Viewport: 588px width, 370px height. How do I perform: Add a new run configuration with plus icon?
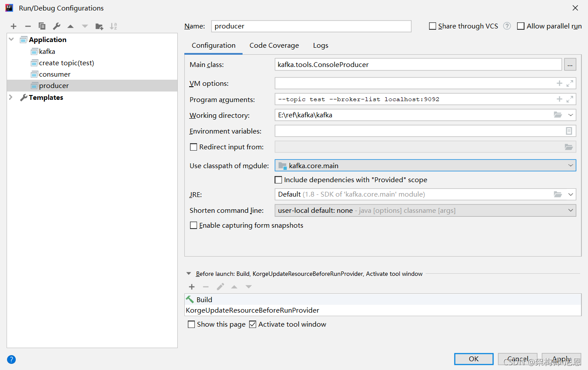[x=14, y=26]
